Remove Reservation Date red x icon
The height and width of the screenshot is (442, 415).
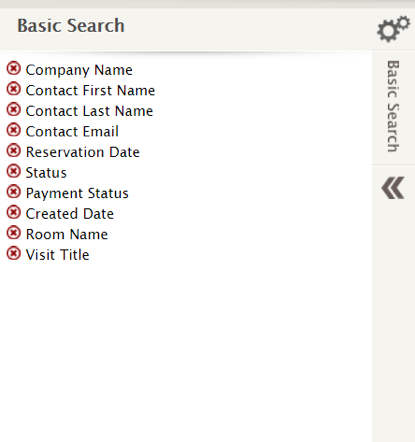coord(14,151)
